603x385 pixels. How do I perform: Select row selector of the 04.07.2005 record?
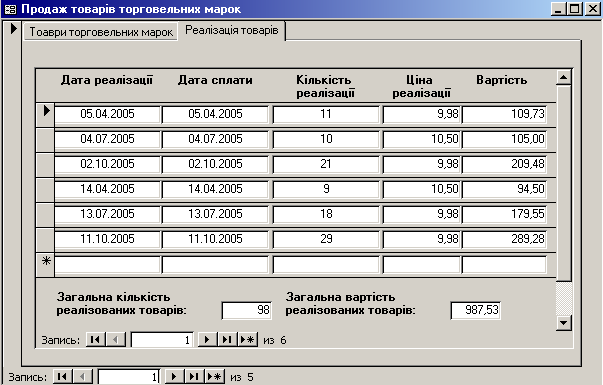point(45,140)
